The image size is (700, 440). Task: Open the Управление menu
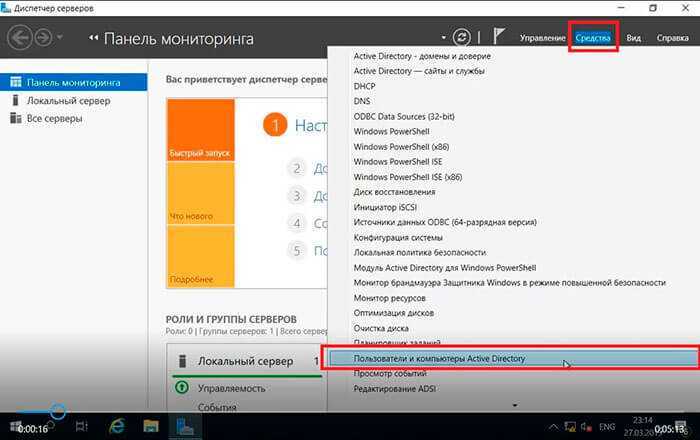[x=542, y=38]
